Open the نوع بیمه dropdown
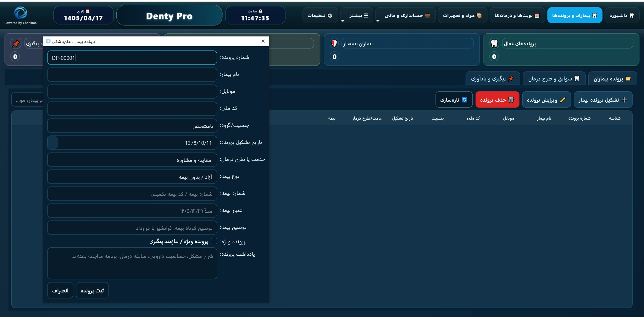The height and width of the screenshot is (317, 644). click(132, 177)
